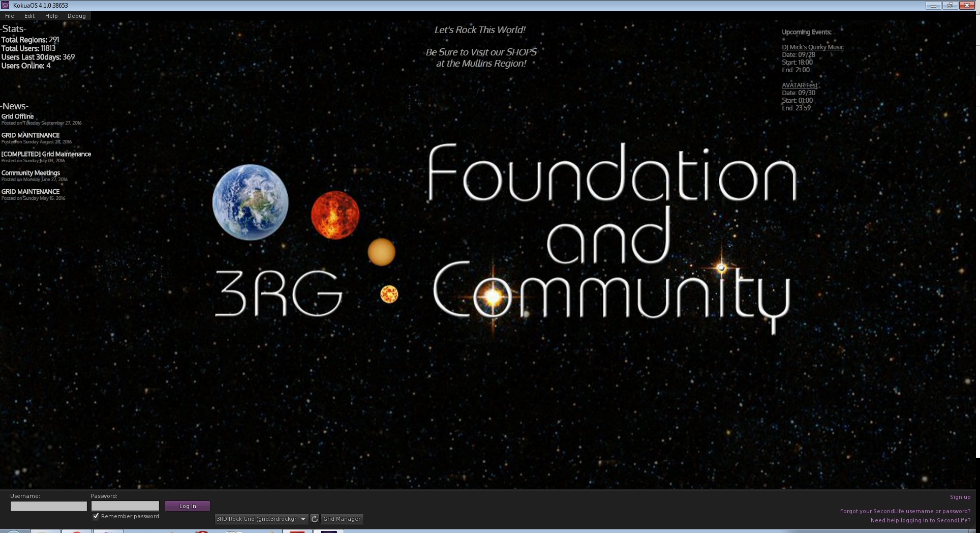Open DJ Mick's Quirky Music event
The height and width of the screenshot is (533, 980).
[x=813, y=47]
